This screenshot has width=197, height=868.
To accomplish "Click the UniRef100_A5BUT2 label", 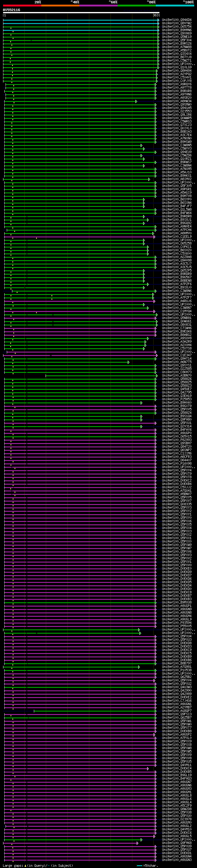I will (x=177, y=50).
